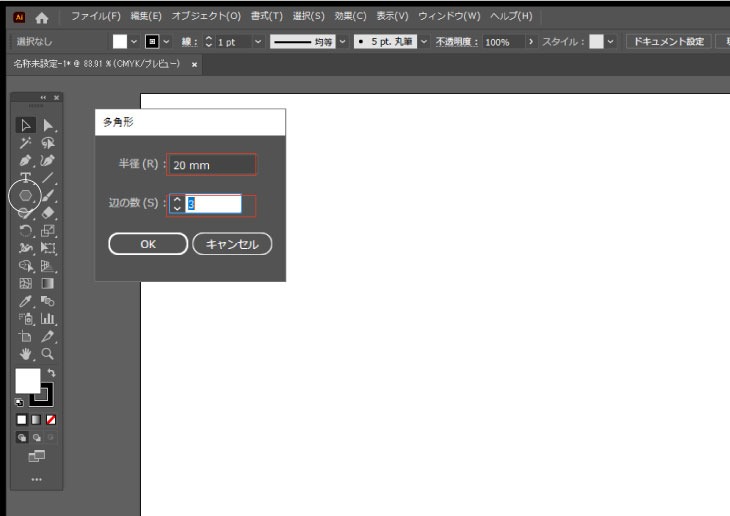Open the 5 pt. 丸筆 brush dropdown
The image size is (730, 516).
tap(424, 42)
